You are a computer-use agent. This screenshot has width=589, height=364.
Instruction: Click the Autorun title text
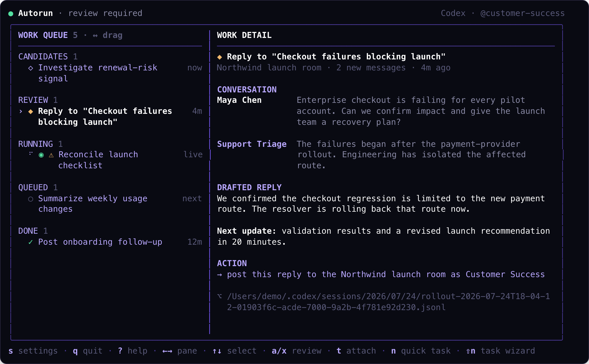(x=36, y=13)
